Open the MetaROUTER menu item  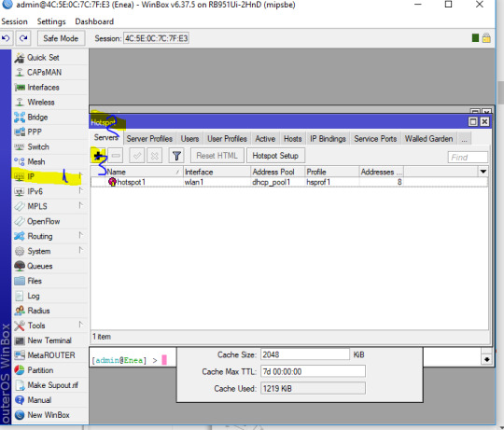tap(49, 355)
